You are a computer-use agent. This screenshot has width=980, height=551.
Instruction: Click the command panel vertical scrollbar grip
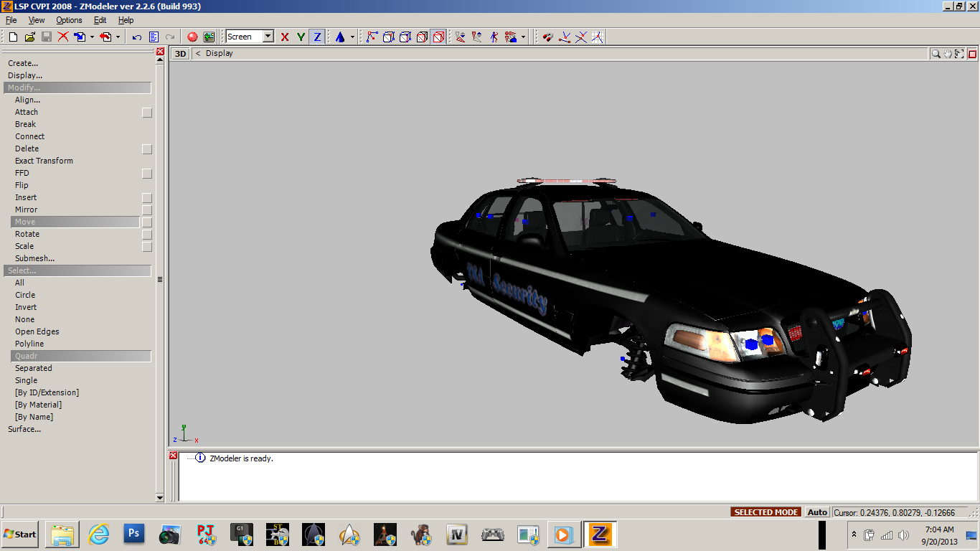[160, 279]
